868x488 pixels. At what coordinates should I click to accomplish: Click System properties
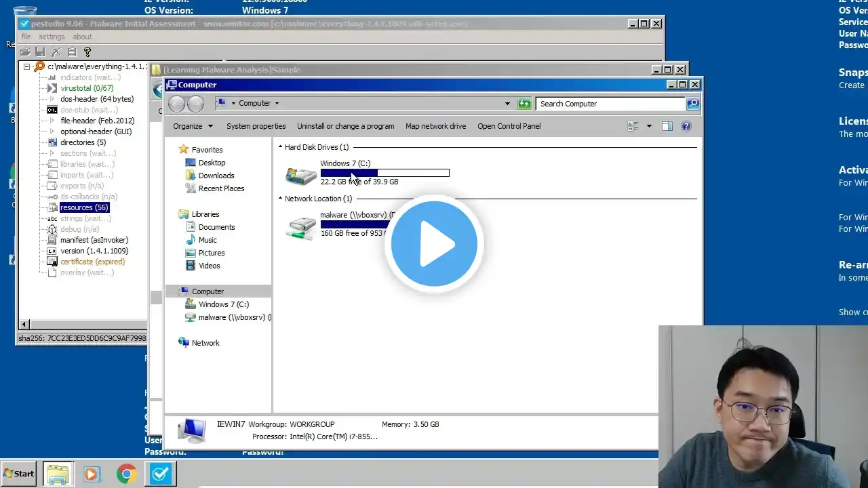click(256, 126)
